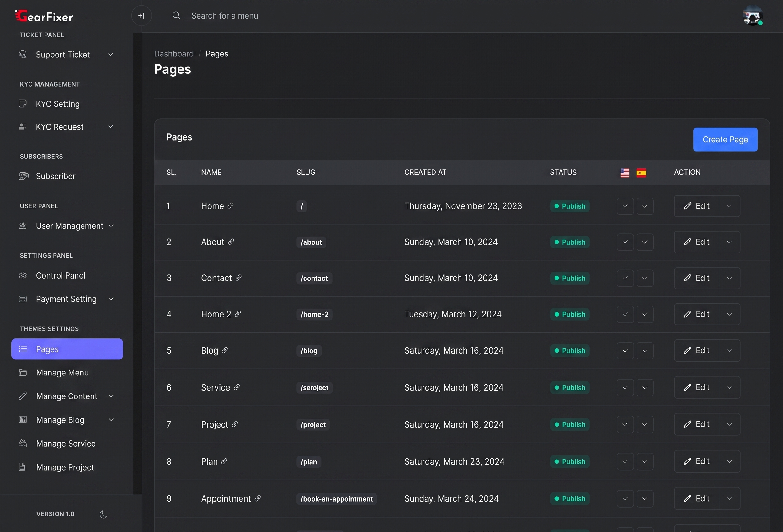Click the sidebar collapse toggle icon

click(141, 15)
